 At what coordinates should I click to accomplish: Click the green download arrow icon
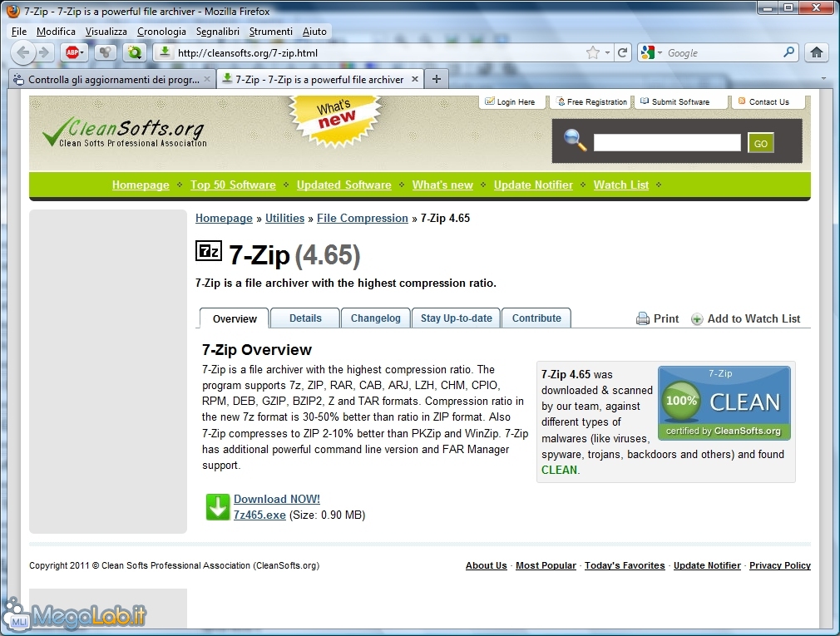pyautogui.click(x=218, y=507)
